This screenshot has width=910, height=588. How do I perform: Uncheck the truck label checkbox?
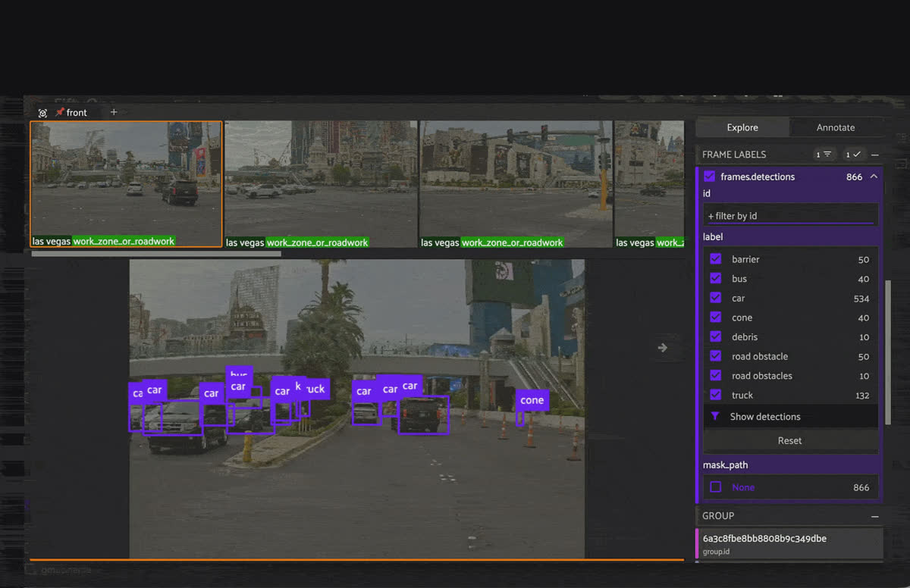(x=715, y=395)
